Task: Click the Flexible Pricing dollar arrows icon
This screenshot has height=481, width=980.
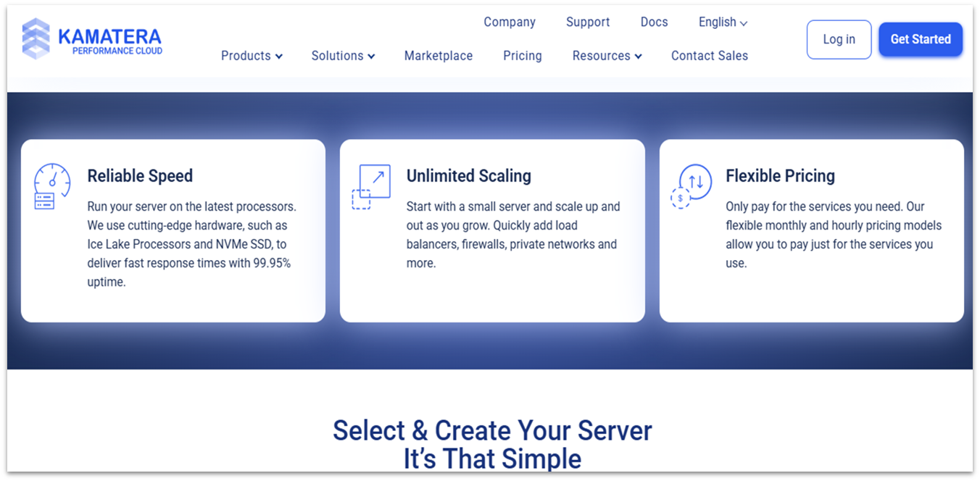Action: point(691,186)
